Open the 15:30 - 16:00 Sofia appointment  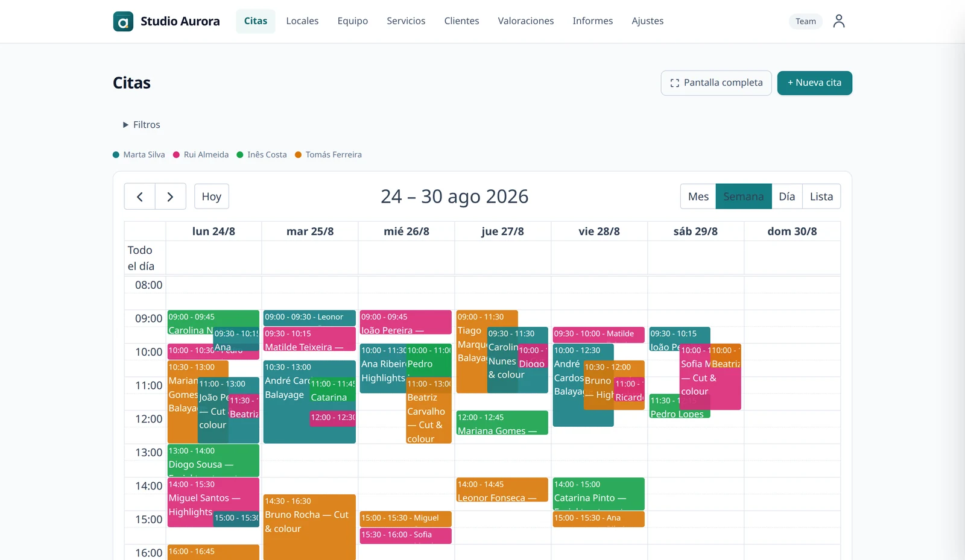(406, 535)
